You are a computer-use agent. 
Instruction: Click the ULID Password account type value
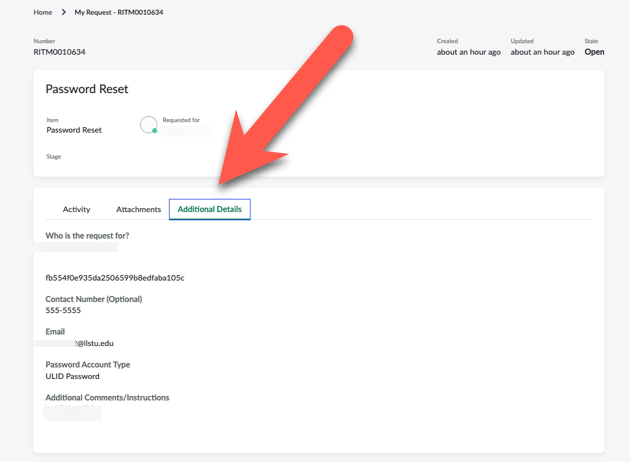pyautogui.click(x=72, y=376)
